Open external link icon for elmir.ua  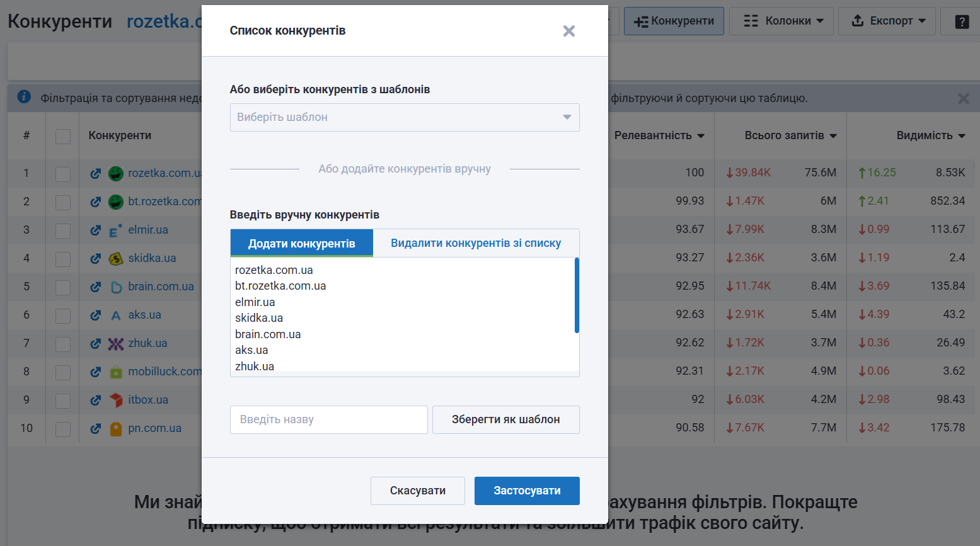pyautogui.click(x=95, y=230)
